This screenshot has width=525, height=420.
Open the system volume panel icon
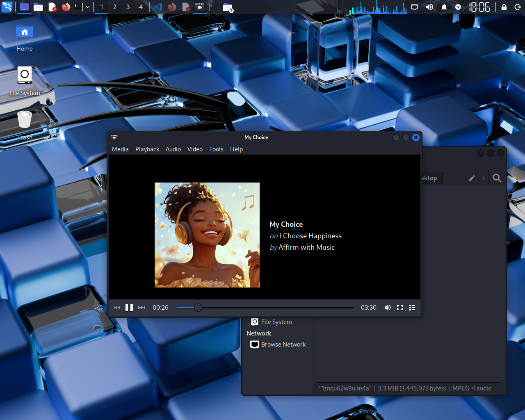click(429, 7)
